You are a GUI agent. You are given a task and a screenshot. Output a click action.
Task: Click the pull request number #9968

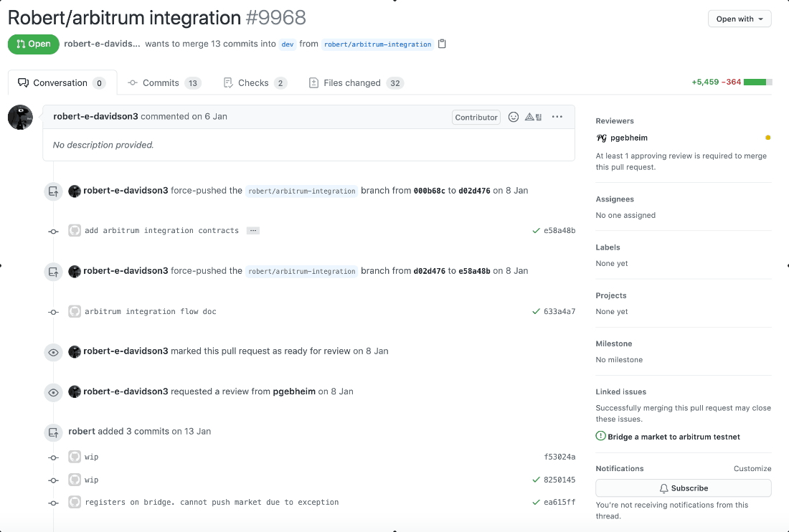[275, 18]
